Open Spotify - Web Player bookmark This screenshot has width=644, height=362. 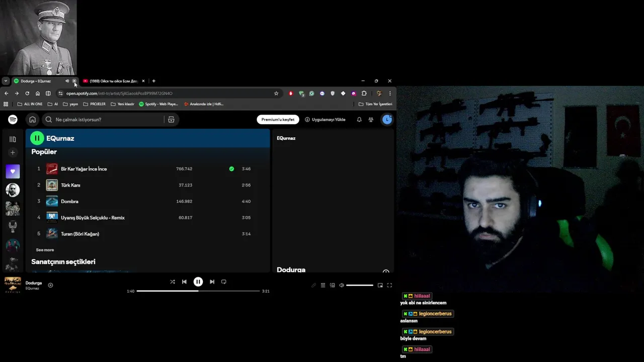point(158,104)
